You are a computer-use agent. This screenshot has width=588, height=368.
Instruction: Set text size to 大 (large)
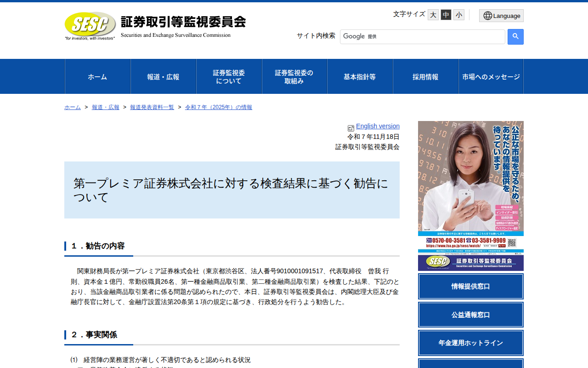pos(433,15)
